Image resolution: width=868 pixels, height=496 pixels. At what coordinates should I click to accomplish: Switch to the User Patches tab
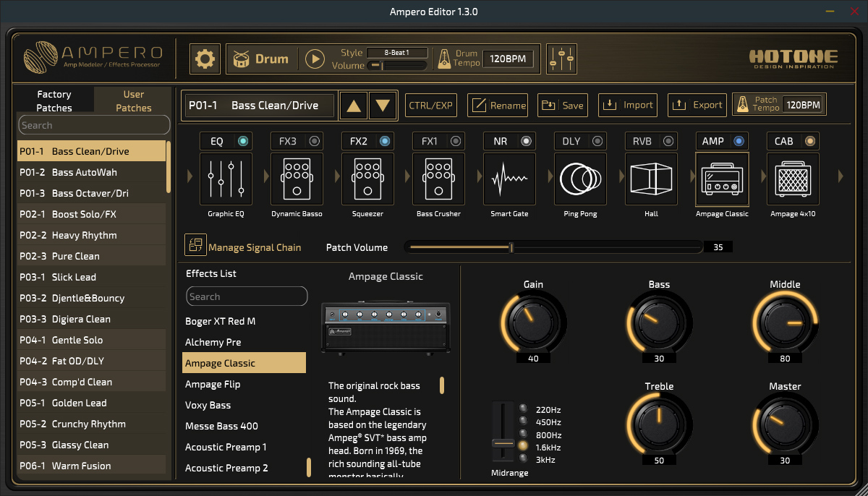(x=134, y=101)
